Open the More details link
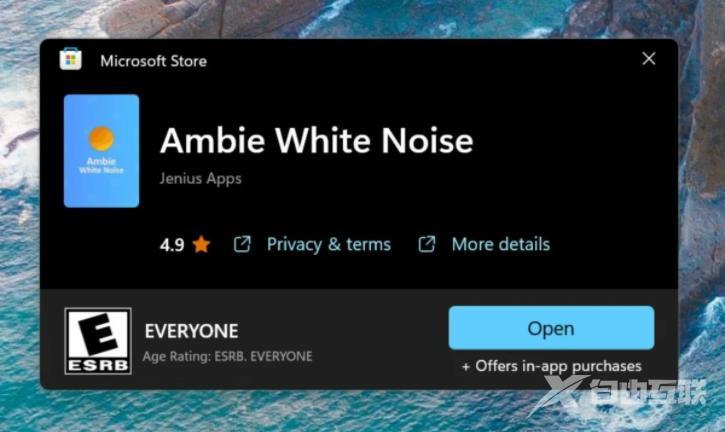 (501, 244)
